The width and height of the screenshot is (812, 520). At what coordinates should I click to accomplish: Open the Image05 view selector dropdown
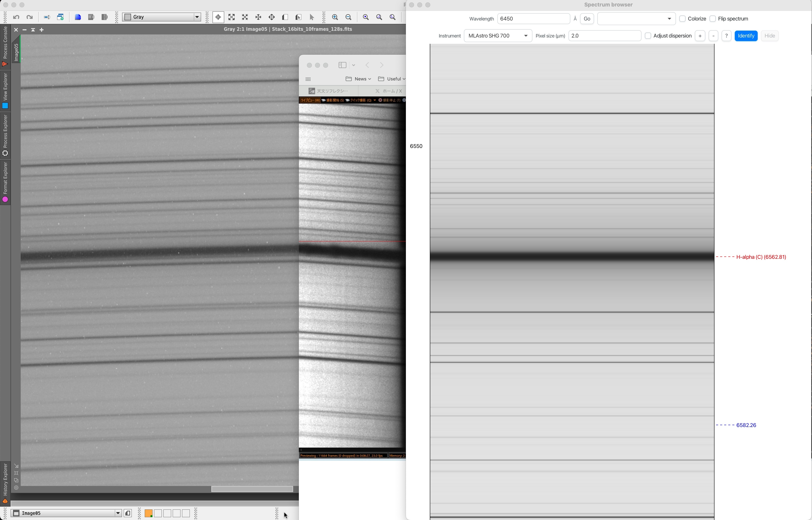point(66,513)
